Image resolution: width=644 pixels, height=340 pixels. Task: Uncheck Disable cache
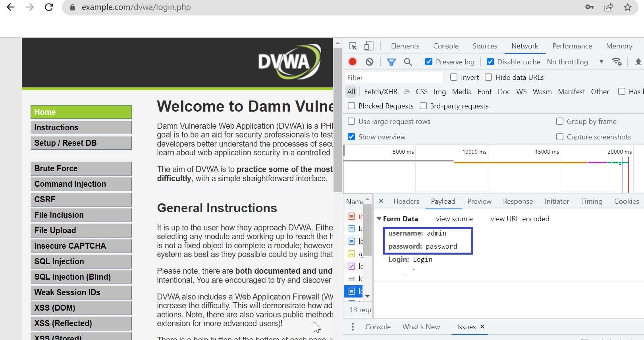pos(490,62)
